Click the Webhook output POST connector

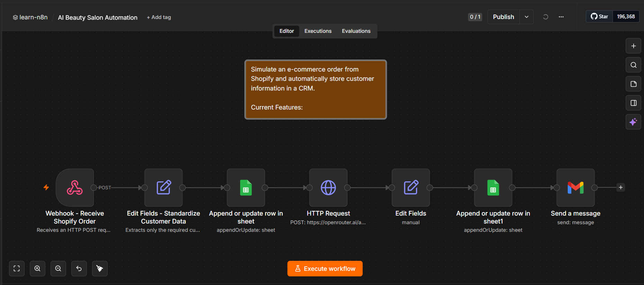coord(93,188)
